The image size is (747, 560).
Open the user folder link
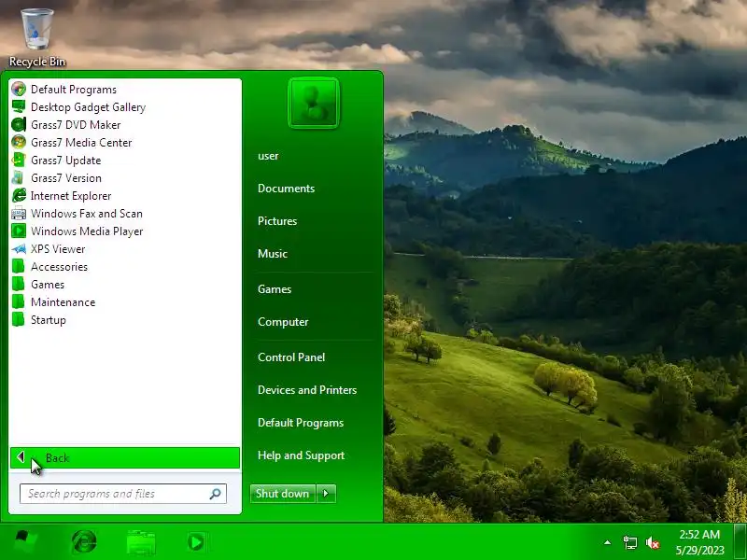coord(268,156)
